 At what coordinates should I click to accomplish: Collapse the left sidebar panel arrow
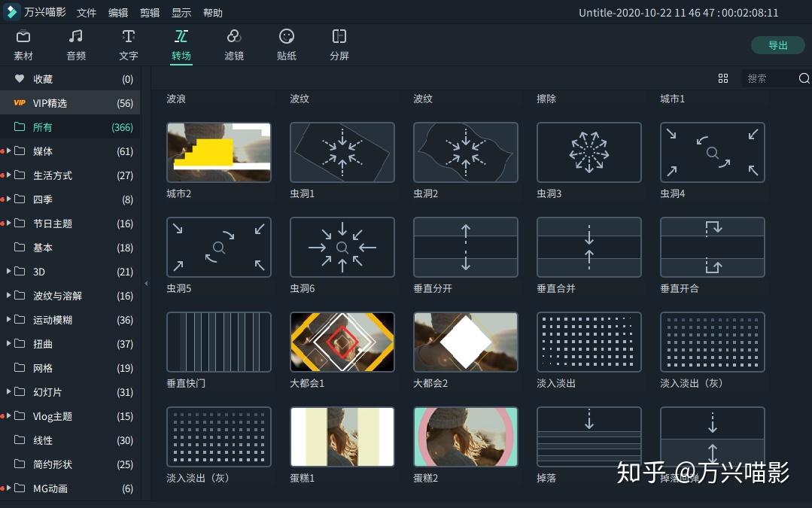(146, 283)
